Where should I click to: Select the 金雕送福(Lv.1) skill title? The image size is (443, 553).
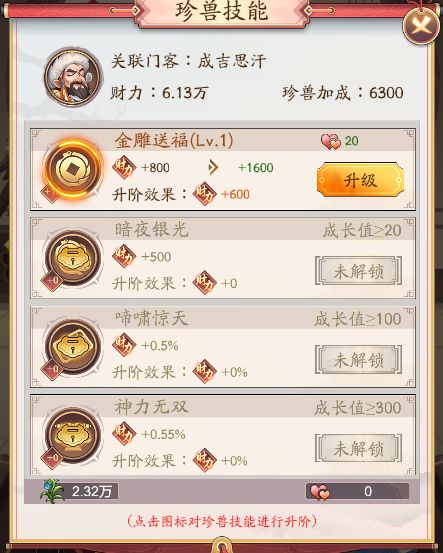click(174, 140)
